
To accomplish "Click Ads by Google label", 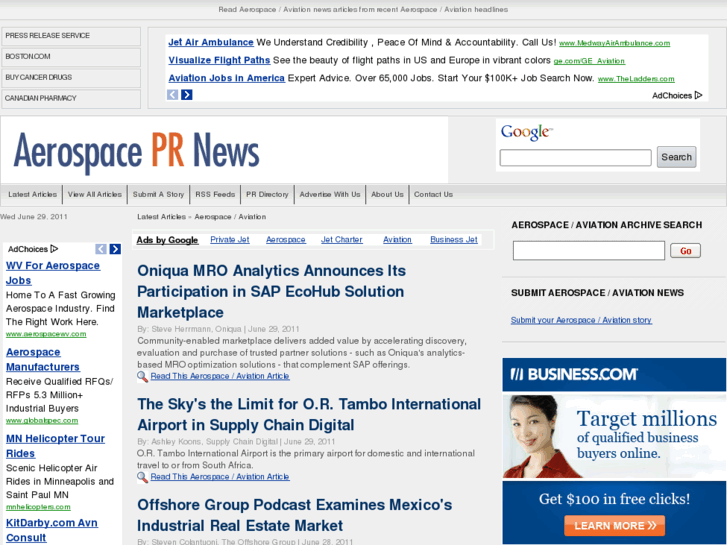I will point(167,240).
